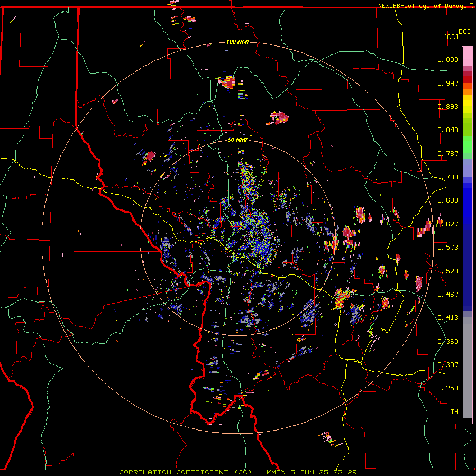Click the 0.253 scale value label
The height and width of the screenshot is (476, 476).
point(448,388)
